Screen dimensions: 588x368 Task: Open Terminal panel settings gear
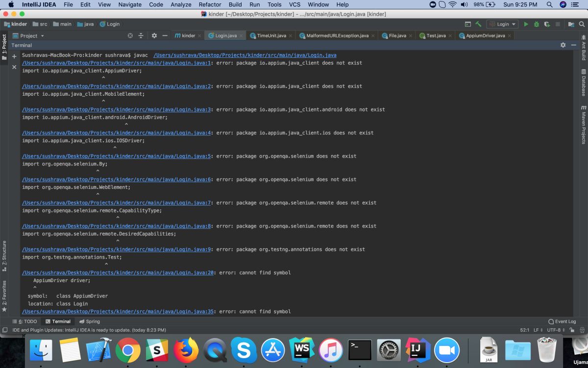pos(563,45)
